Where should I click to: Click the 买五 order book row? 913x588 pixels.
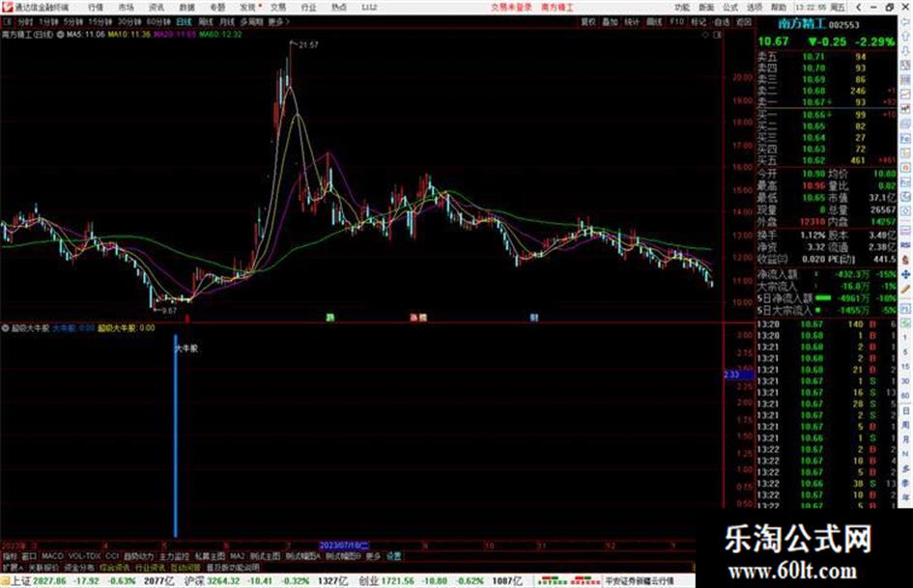tap(827, 160)
